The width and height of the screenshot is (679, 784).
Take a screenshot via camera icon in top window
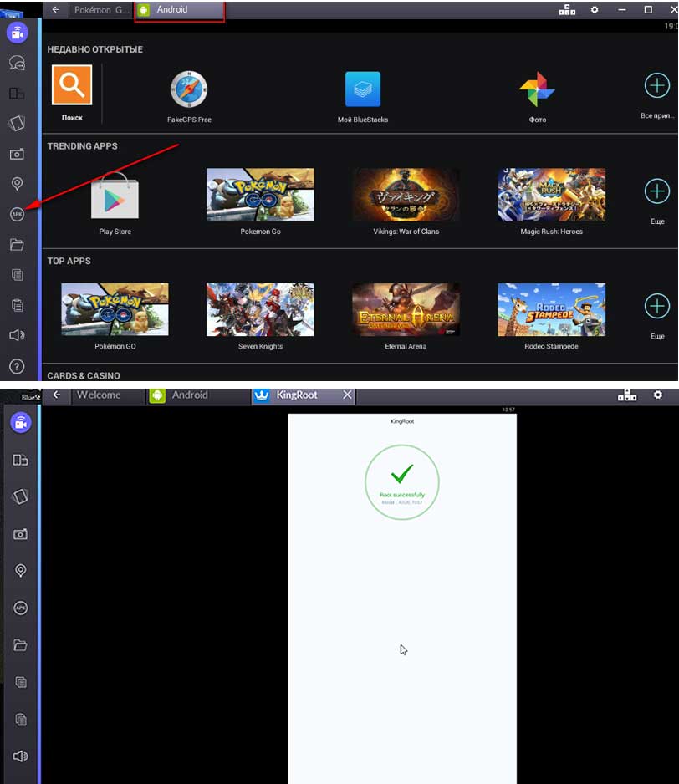point(17,154)
